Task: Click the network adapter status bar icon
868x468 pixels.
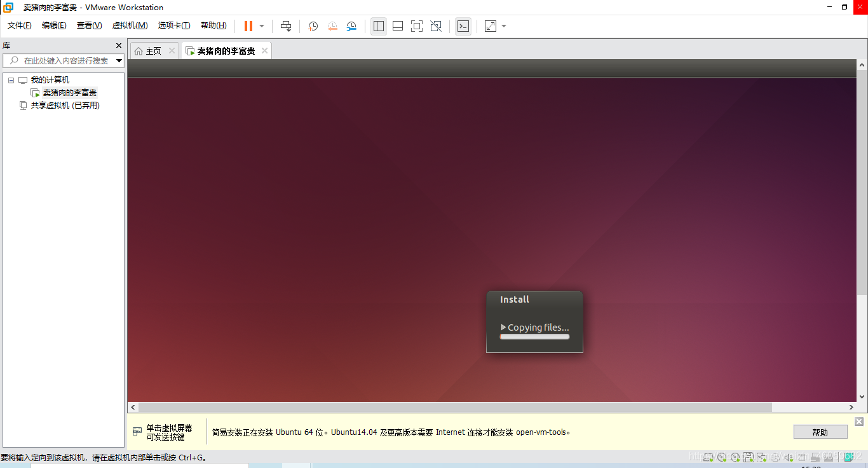Action: coord(761,457)
